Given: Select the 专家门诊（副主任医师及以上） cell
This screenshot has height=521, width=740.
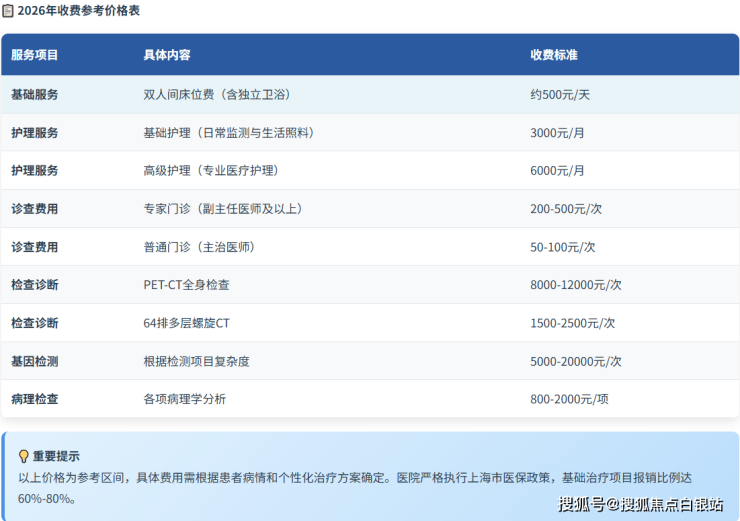Looking at the screenshot, I should pos(223,209).
